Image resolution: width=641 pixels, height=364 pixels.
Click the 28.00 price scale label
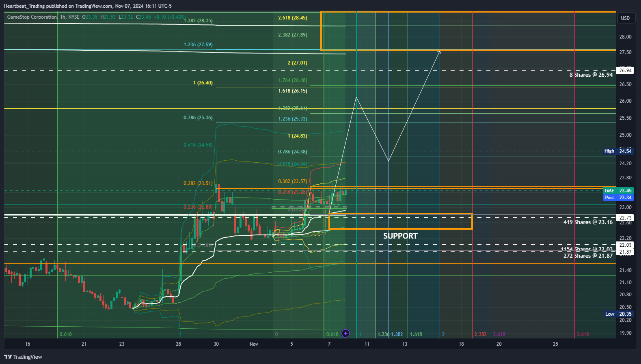coord(625,37)
